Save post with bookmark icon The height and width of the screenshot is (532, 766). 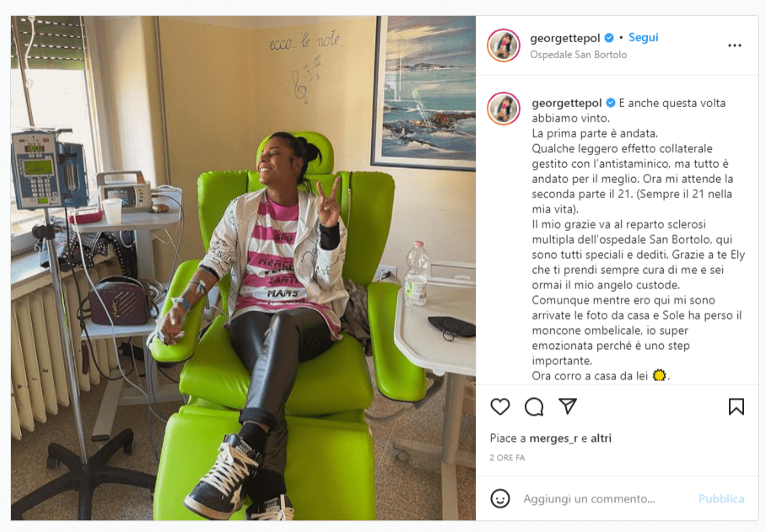(x=736, y=406)
